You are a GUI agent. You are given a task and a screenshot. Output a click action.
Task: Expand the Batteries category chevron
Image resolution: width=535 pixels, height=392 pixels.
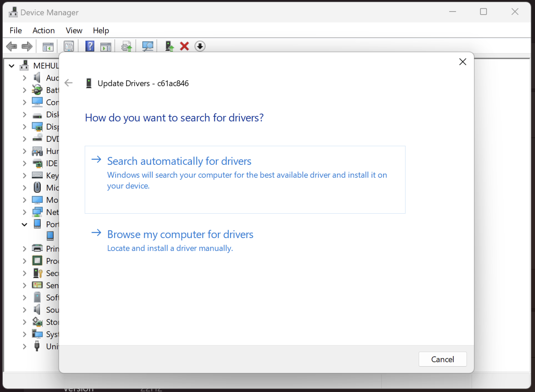[24, 90]
